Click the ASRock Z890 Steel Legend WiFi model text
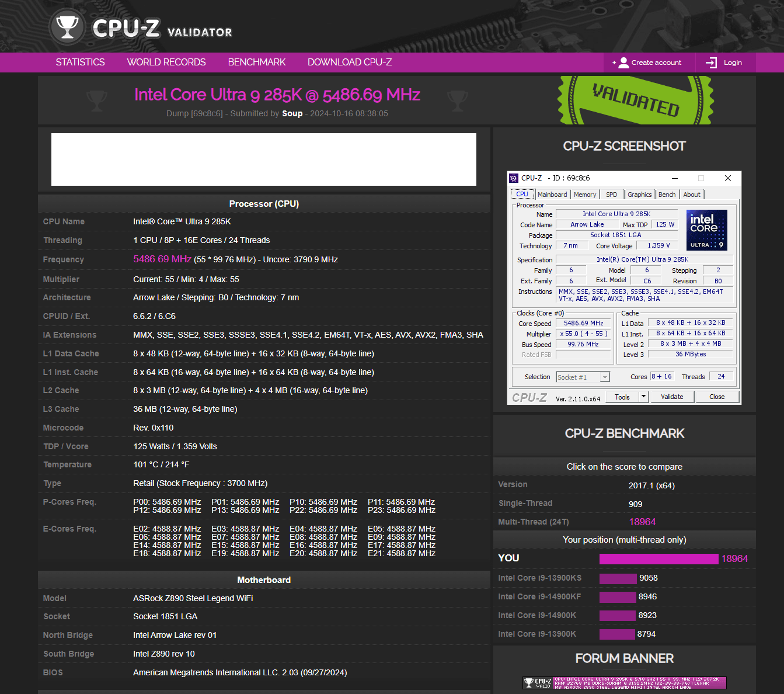 tap(193, 598)
